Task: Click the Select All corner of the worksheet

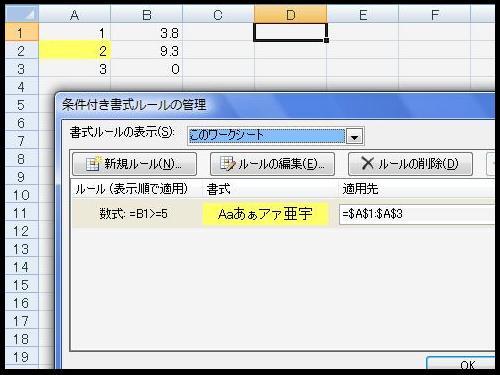Action: pyautogui.click(x=22, y=14)
